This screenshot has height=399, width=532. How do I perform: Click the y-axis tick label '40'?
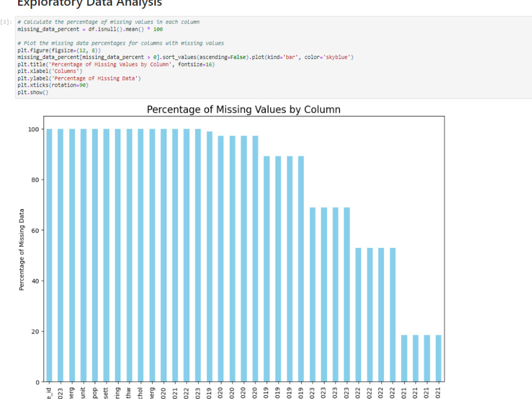pyautogui.click(x=35, y=281)
